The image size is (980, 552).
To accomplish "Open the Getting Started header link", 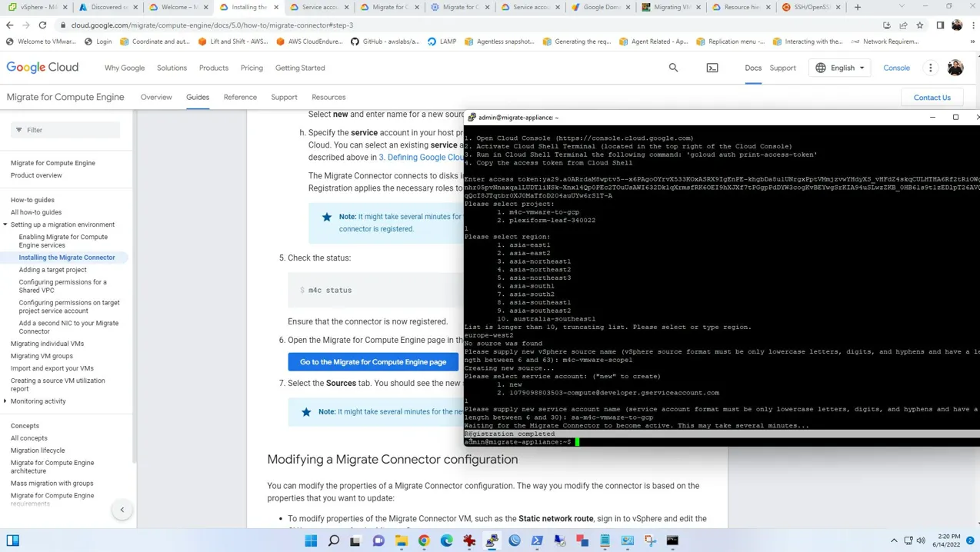I will 300,68.
